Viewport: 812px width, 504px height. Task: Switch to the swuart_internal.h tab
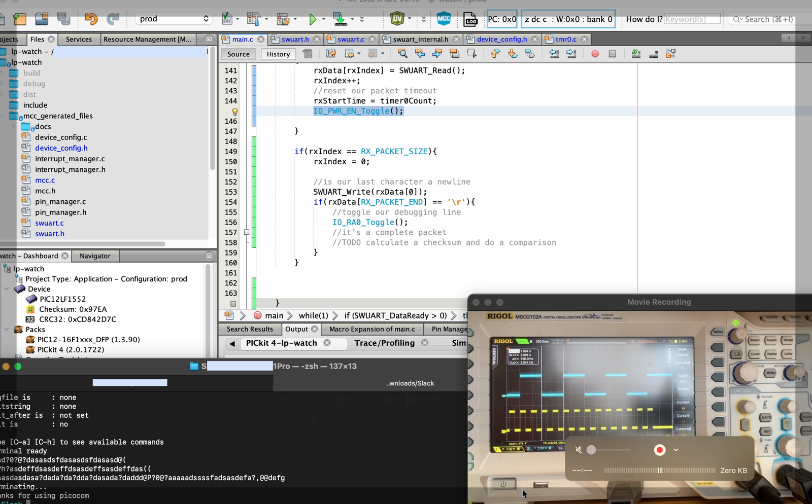pos(420,39)
